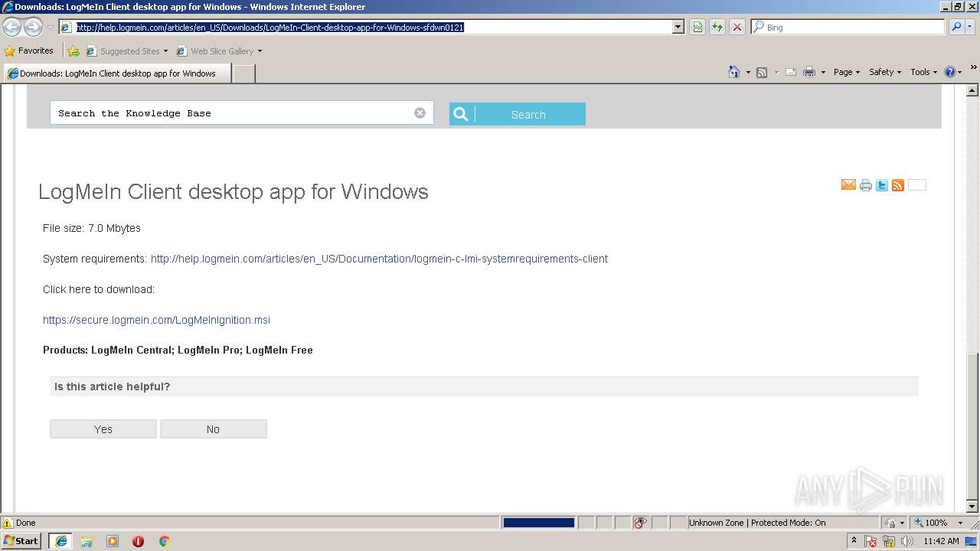
Task: Click the Bing search input box
Action: [x=848, y=27]
